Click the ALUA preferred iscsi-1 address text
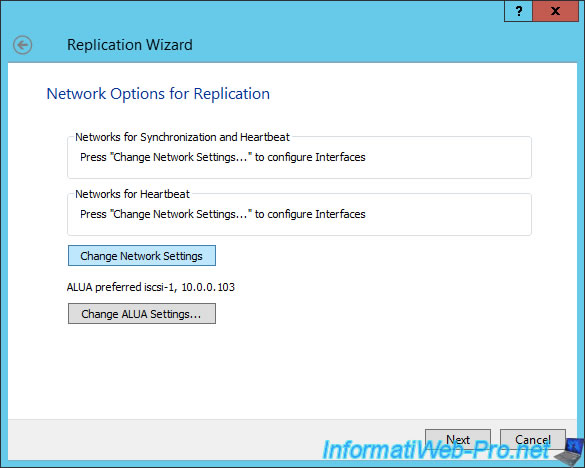Screen dimensions: 585x468 [x=151, y=287]
